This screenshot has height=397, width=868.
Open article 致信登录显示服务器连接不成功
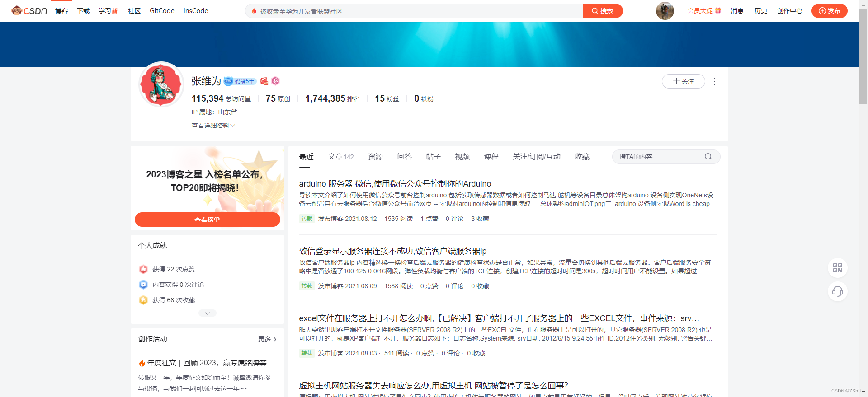coord(393,251)
